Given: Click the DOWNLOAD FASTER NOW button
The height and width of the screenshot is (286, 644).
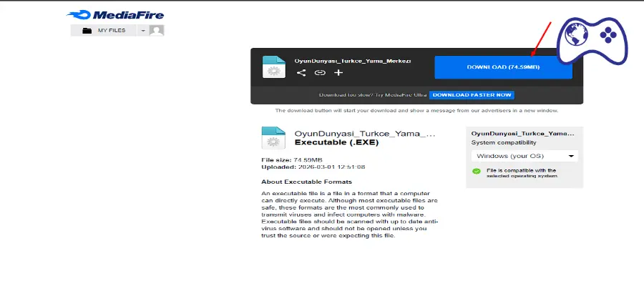Looking at the screenshot, I should pyautogui.click(x=473, y=94).
